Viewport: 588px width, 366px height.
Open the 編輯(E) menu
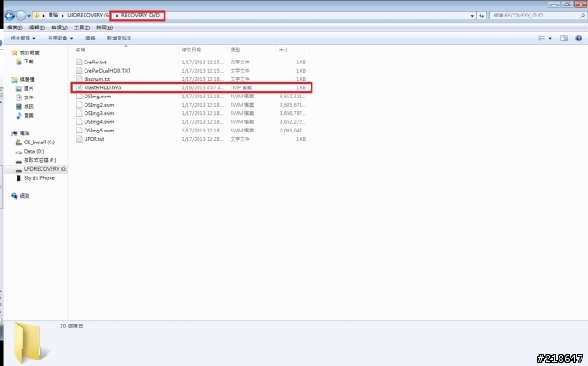click(x=37, y=28)
